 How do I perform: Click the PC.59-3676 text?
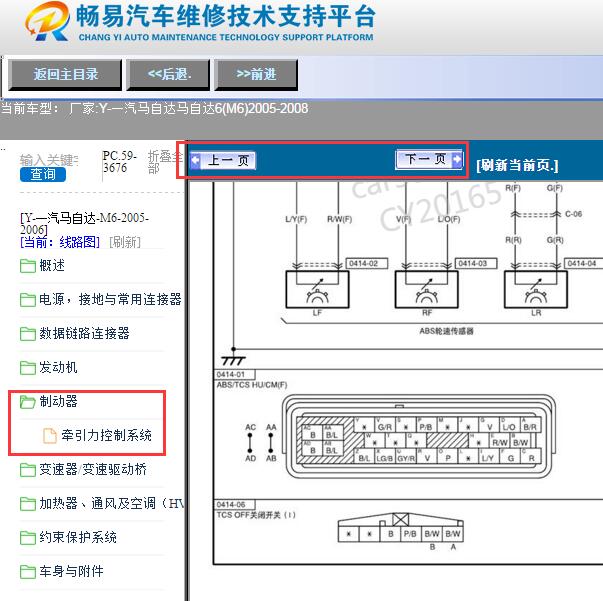[x=120, y=161]
